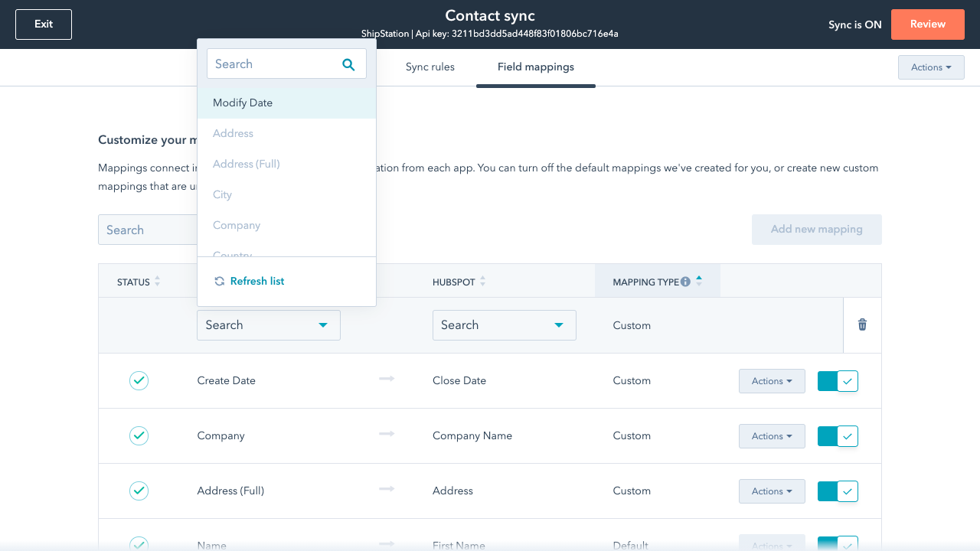This screenshot has width=980, height=551.
Task: Open the Actions menu at the top right
Action: 931,67
